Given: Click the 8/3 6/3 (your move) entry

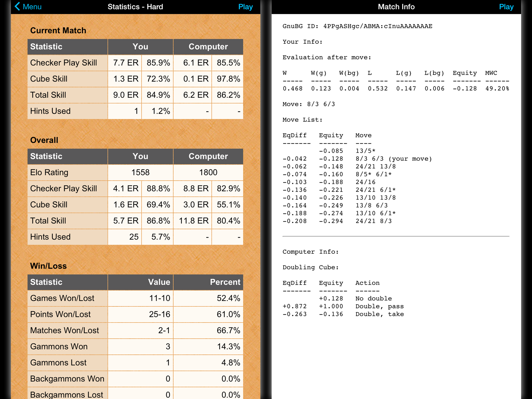Looking at the screenshot, I should coord(394,159).
